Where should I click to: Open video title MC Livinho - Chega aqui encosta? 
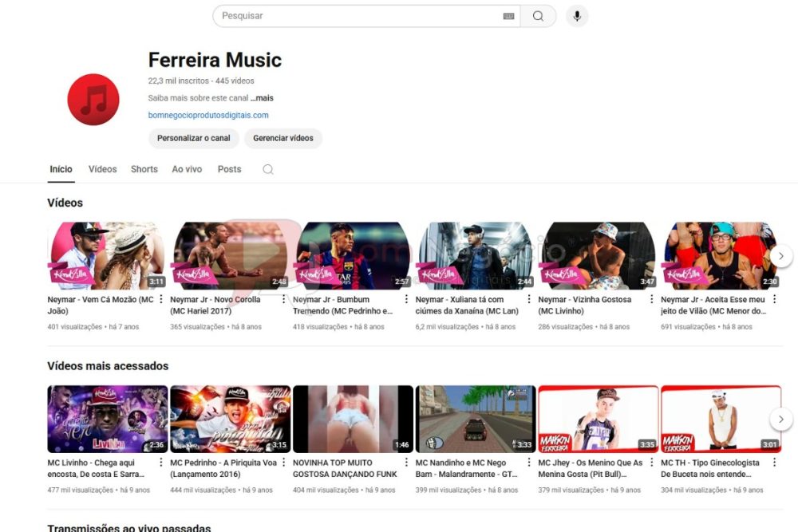[97, 468]
